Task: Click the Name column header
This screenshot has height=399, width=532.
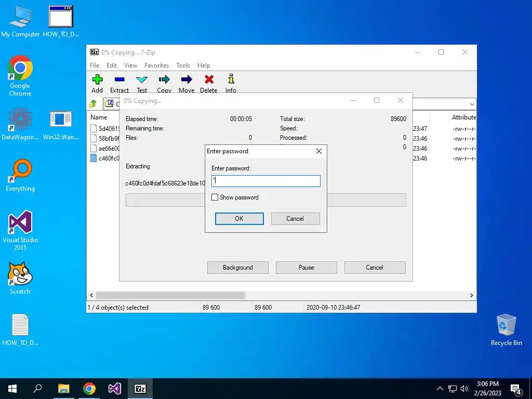Action: [x=99, y=117]
